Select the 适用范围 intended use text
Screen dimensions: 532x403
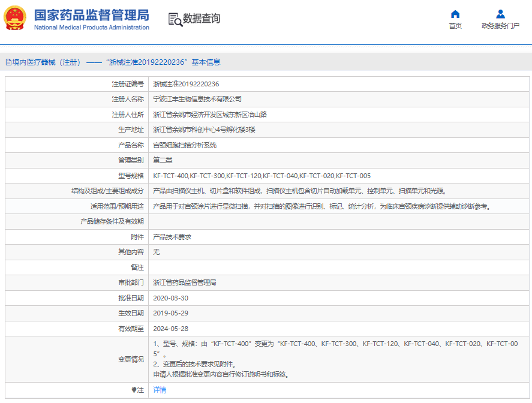click(x=323, y=206)
